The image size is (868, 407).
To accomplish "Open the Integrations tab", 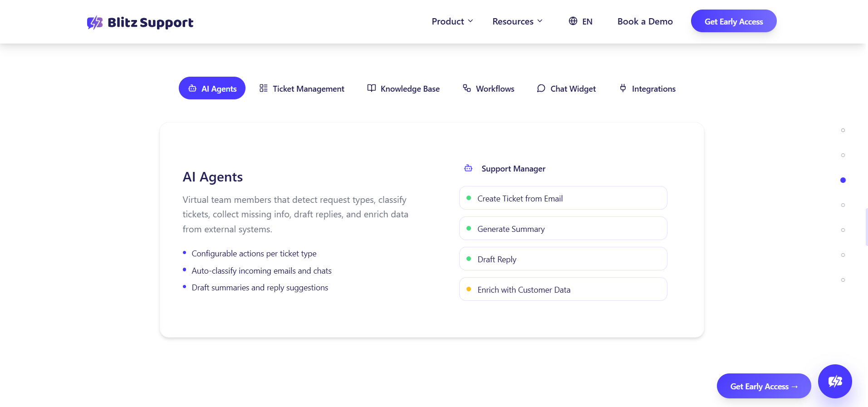I will point(647,88).
